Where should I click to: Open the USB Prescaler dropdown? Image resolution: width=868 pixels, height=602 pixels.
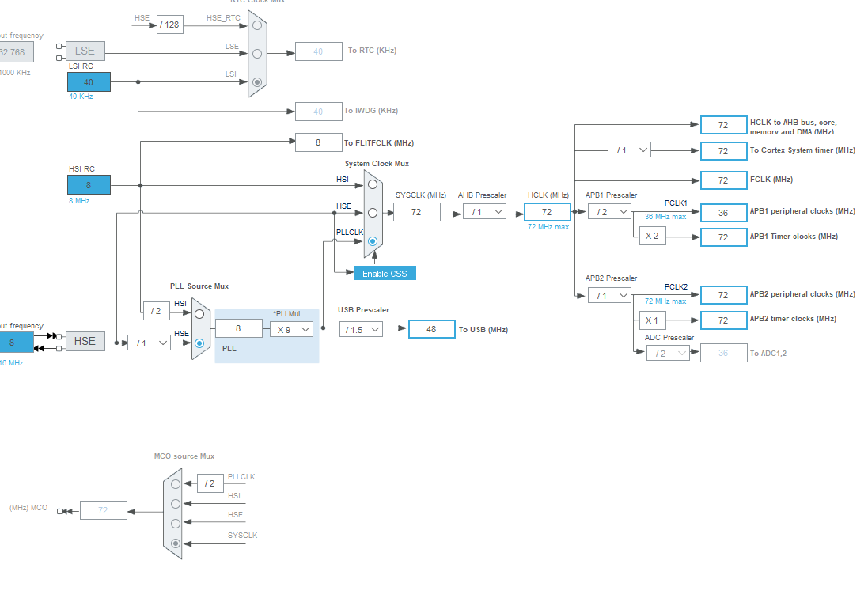(361, 329)
